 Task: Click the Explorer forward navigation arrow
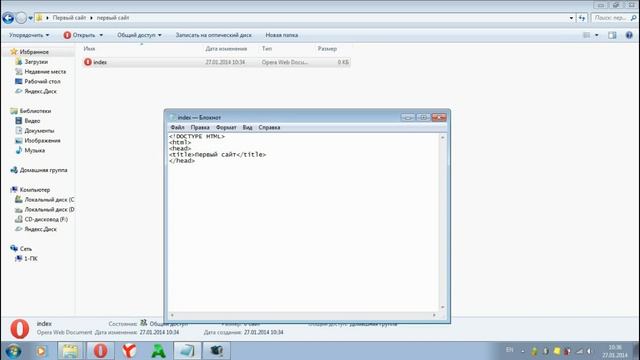point(21,18)
